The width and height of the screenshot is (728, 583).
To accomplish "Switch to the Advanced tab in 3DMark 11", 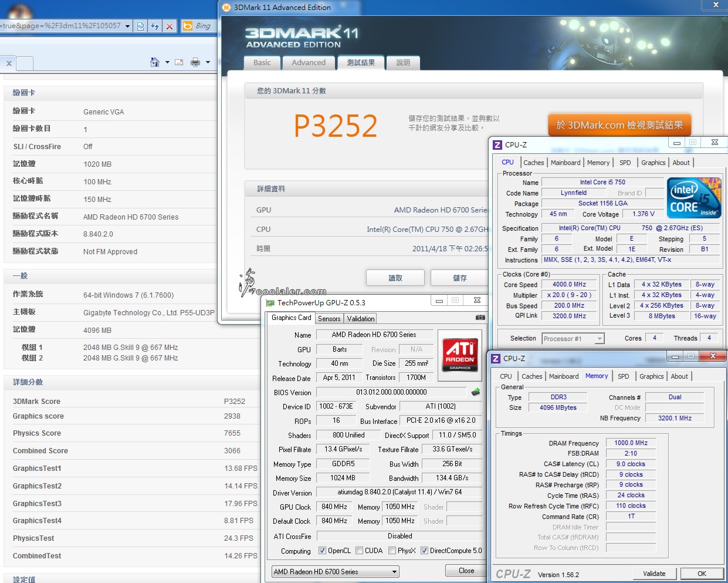I will click(x=309, y=63).
